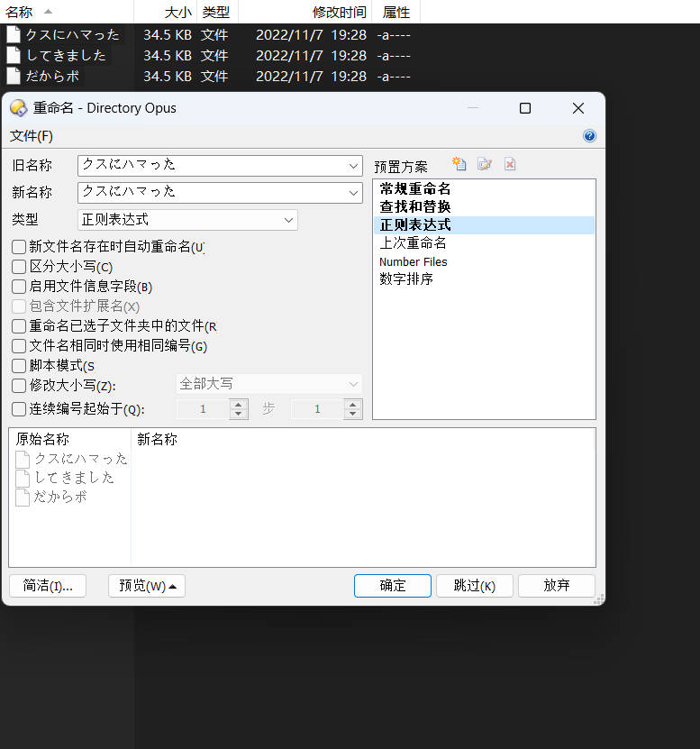This screenshot has height=749, width=700.
Task: Check the 启用文件信息字段 option
Action: point(19,287)
